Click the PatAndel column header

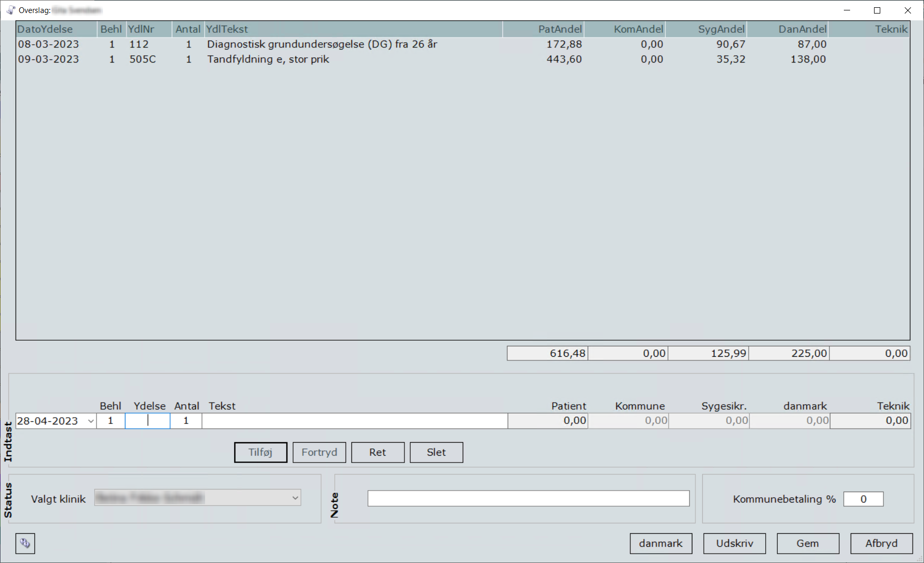(x=543, y=29)
